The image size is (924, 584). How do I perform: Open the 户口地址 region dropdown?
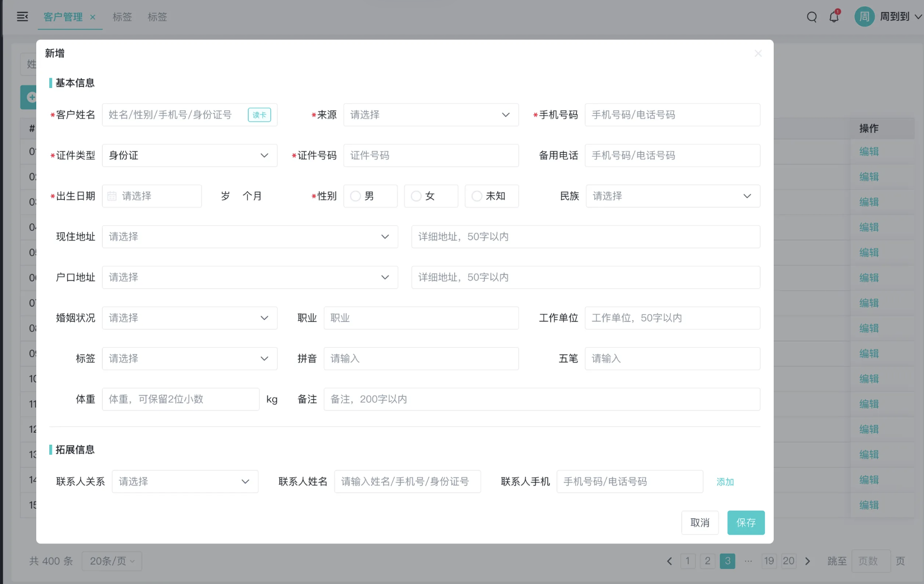pos(250,277)
